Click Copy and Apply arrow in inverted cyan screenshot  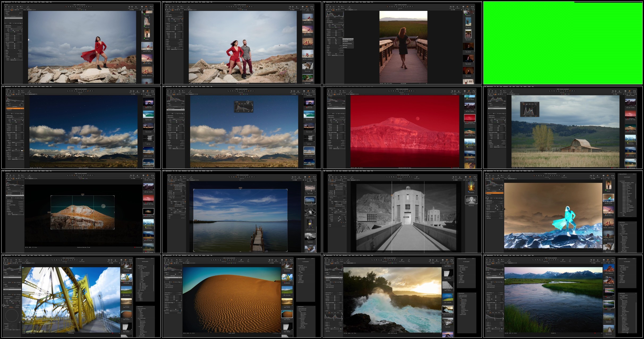pyautogui.click(x=564, y=175)
